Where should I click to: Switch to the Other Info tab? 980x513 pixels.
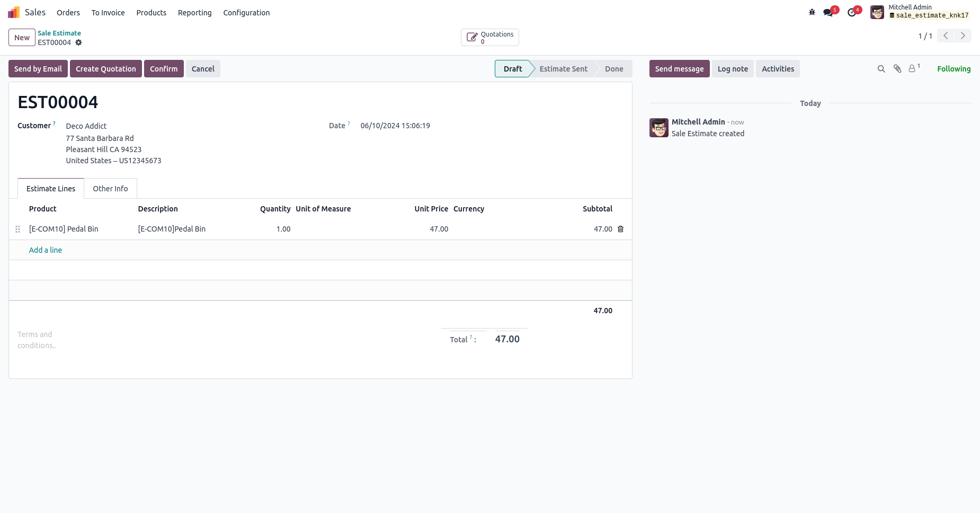(x=110, y=189)
